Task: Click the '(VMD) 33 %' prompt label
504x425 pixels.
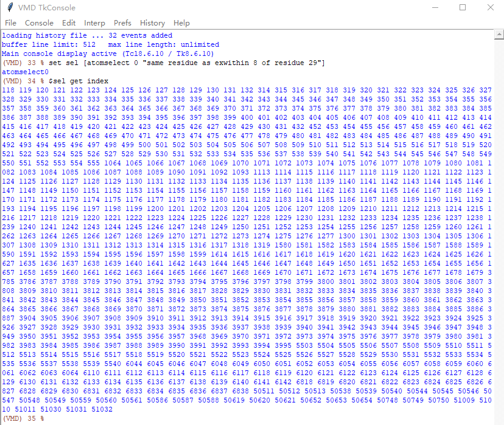Action: [23, 63]
